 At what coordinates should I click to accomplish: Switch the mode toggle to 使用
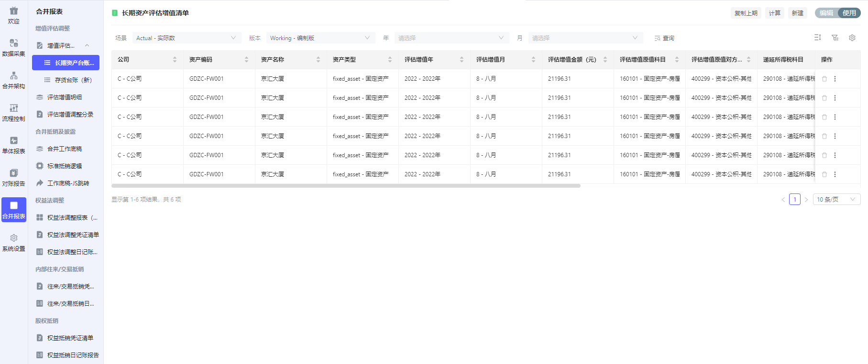849,13
